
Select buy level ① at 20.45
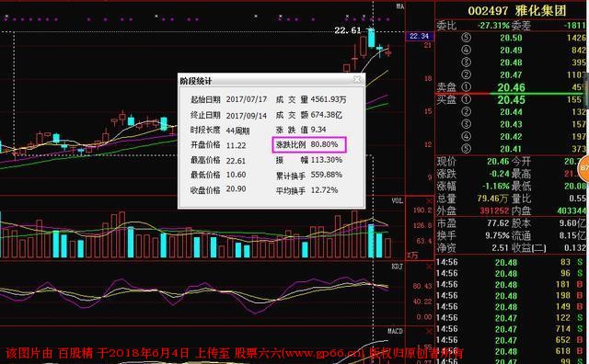512,99
